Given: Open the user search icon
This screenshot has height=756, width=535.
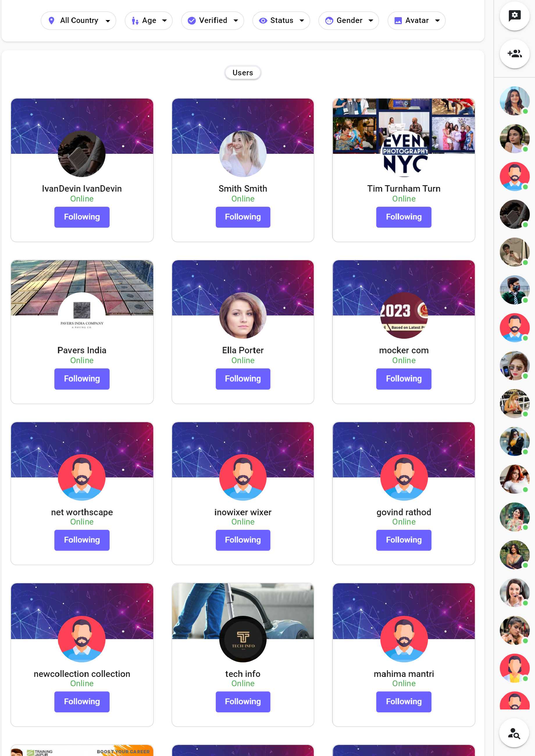Looking at the screenshot, I should click(514, 733).
